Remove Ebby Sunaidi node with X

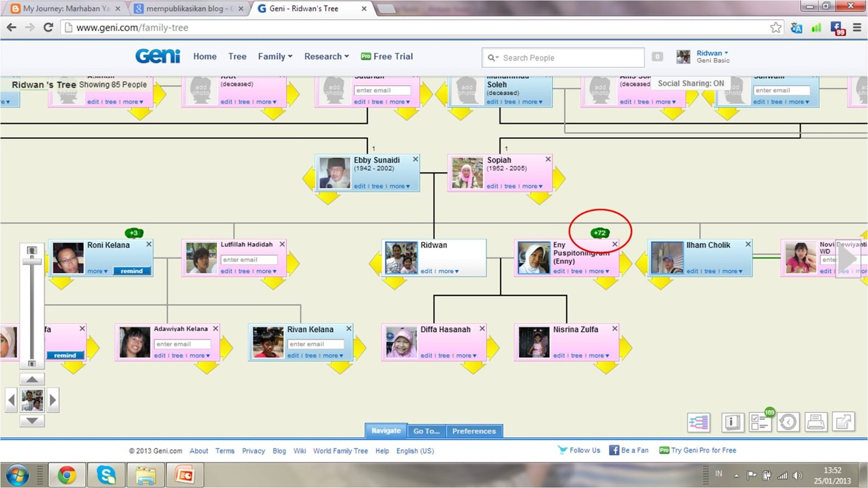tap(416, 159)
